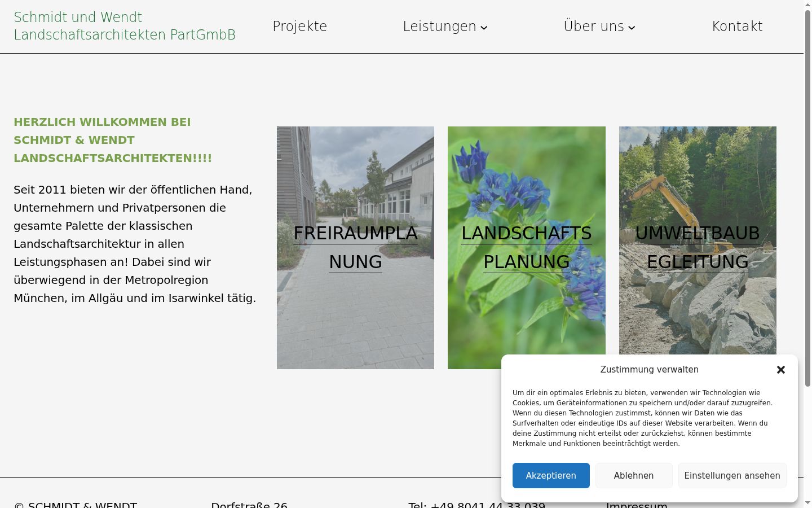Click the Herzlich Willkommen heading

point(113,140)
